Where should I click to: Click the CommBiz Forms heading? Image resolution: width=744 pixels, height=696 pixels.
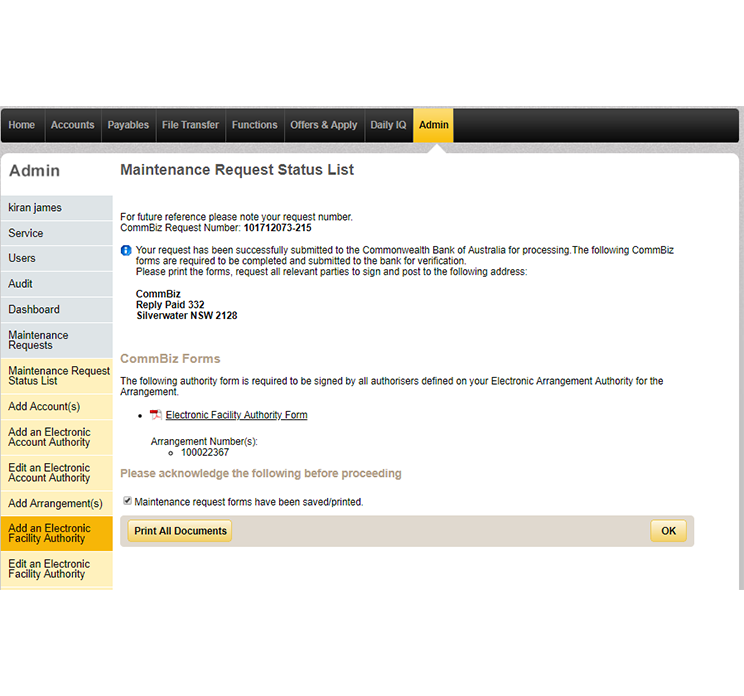(170, 359)
